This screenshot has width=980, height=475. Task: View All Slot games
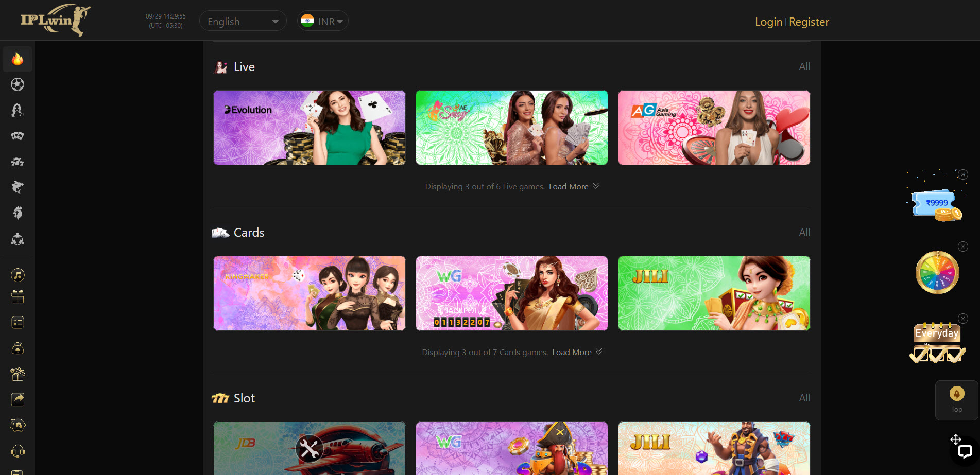coord(804,398)
